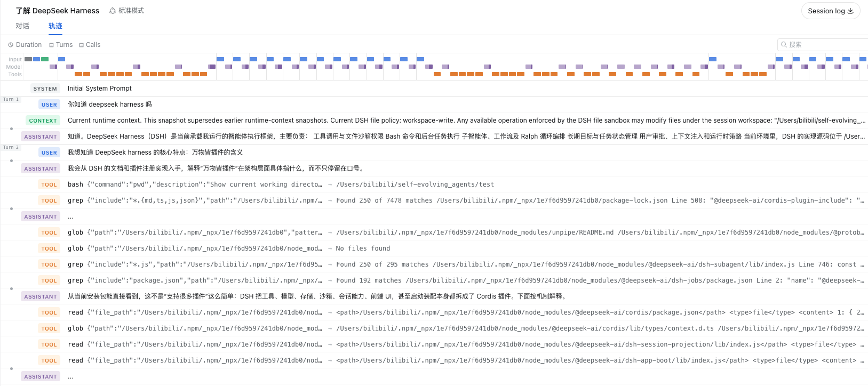
Task: Open user message about 万物皆插件的含义
Action: 434,152
